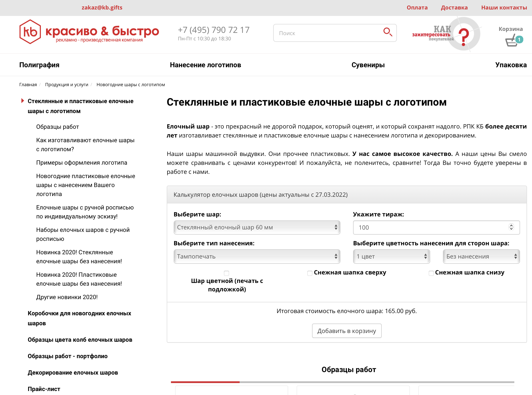532x395 pixels.
Task: Open the Нанесение логотипов menu
Action: [x=206, y=65]
